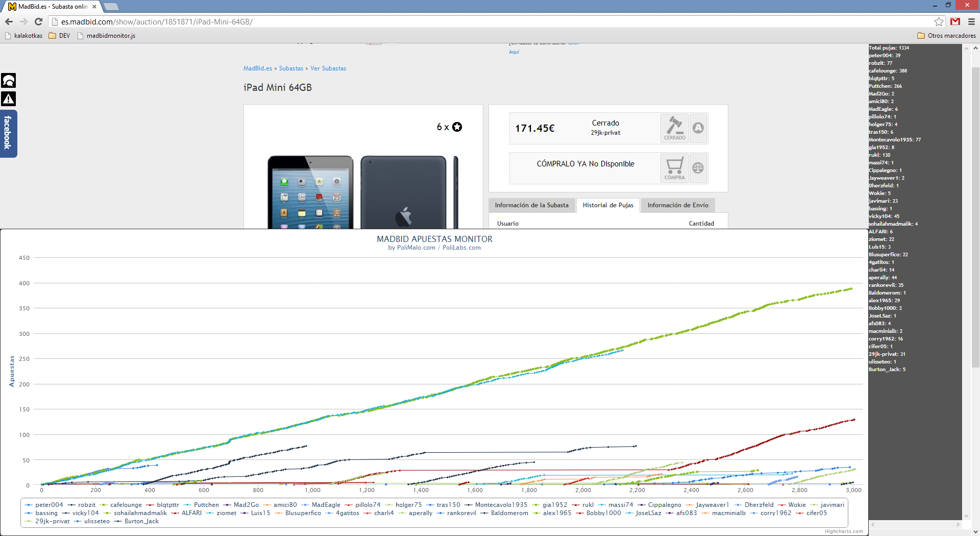Switch to Historial de Pujas tab
The image size is (980, 536).
[608, 205]
